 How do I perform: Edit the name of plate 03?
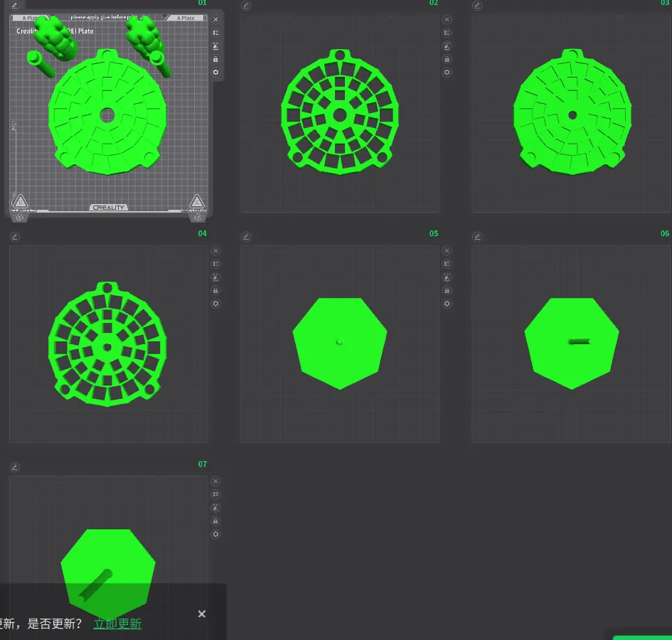click(x=477, y=5)
